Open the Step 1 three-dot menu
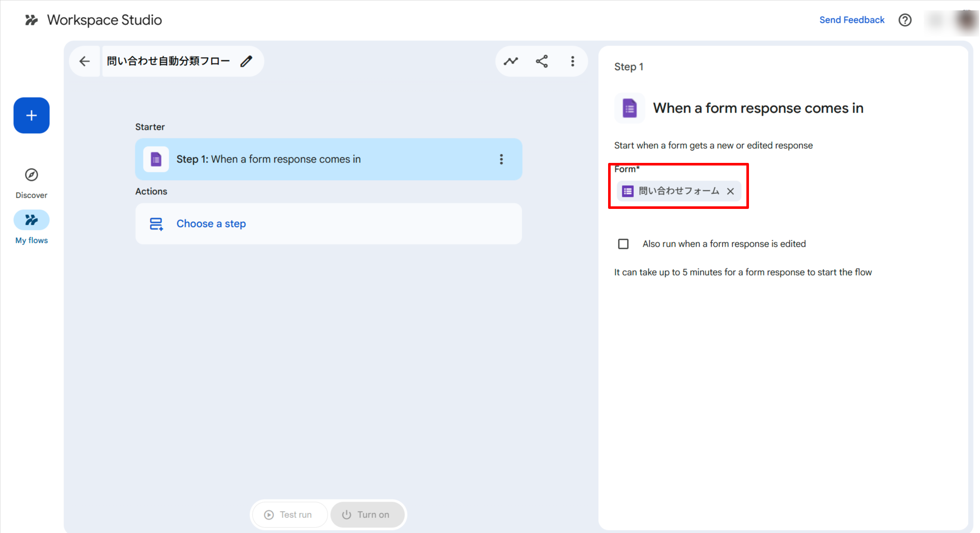Screen dimensions: 980x533 tap(501, 159)
